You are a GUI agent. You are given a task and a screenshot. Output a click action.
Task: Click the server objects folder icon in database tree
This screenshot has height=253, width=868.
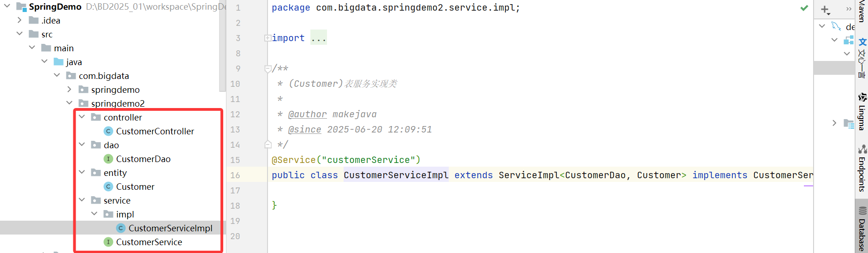[x=849, y=123]
